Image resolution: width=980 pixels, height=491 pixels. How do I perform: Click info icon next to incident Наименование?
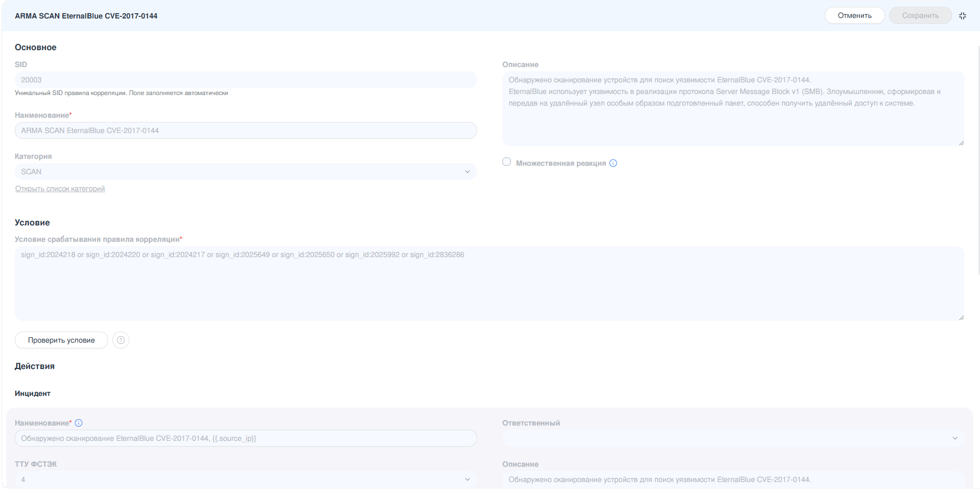pos(79,423)
